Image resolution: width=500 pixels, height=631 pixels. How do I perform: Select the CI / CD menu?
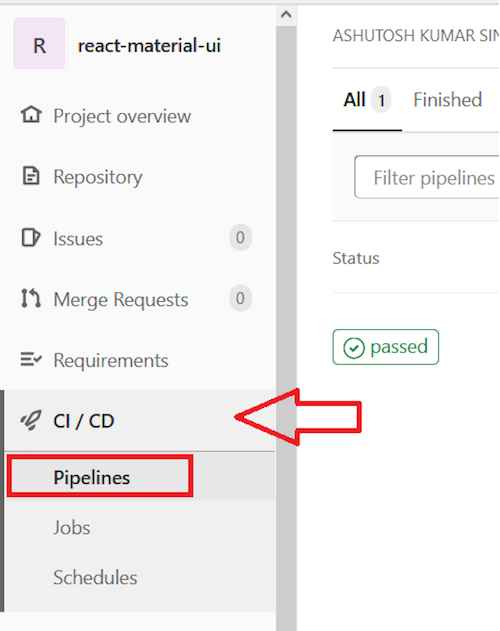click(84, 421)
